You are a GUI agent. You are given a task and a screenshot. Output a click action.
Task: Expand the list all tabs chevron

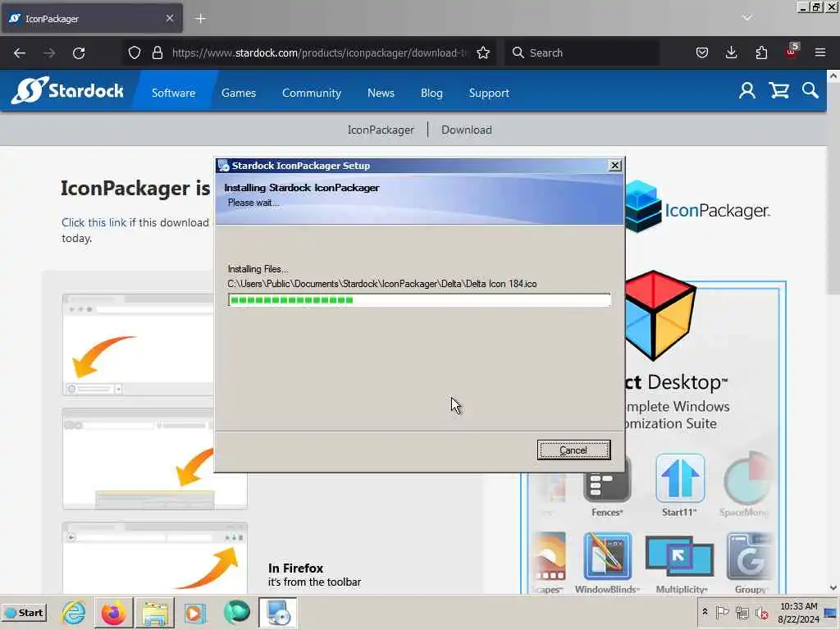(x=746, y=18)
